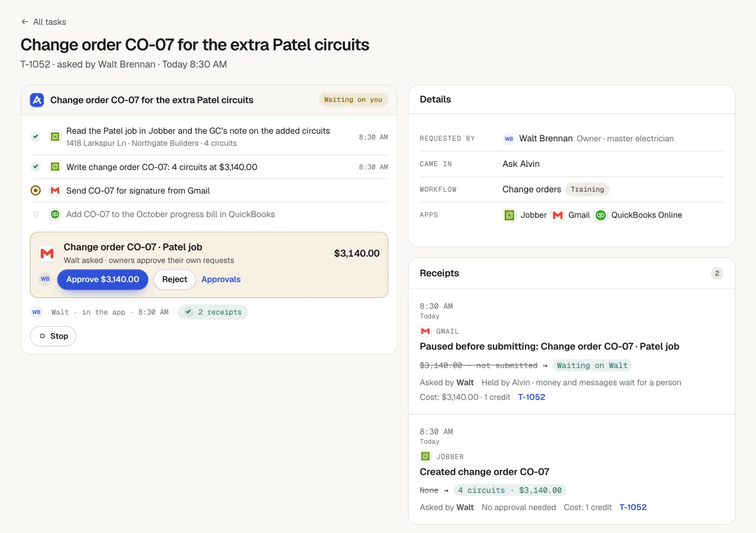Click WB avatar in Requested By row
Screen dimensions: 756x533
coord(509,138)
